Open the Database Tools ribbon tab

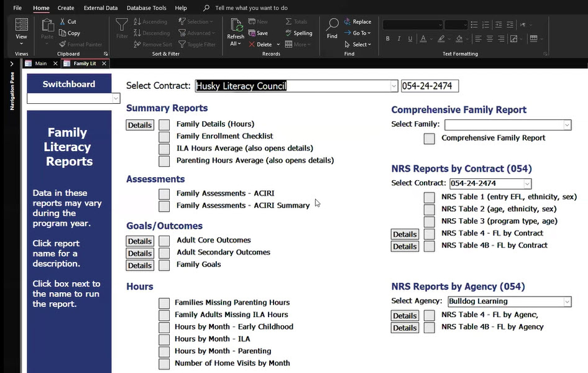(x=146, y=8)
